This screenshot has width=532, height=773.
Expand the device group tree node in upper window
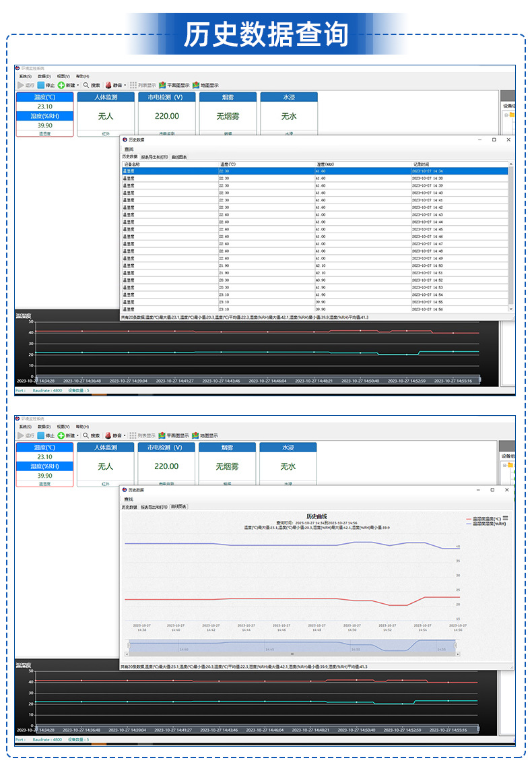(505, 115)
